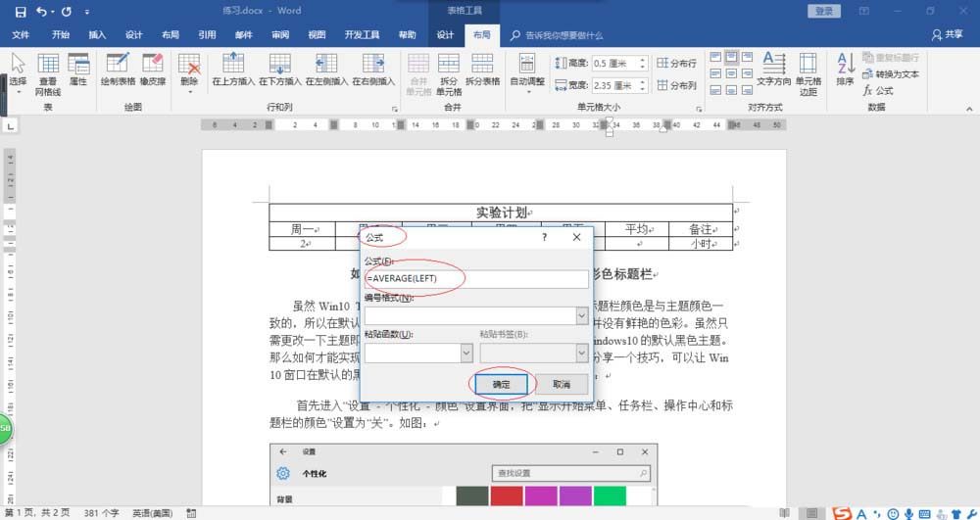Screen dimensions: 980x520
Task: Click Distribute Rows (分布行)
Action: 676,63
